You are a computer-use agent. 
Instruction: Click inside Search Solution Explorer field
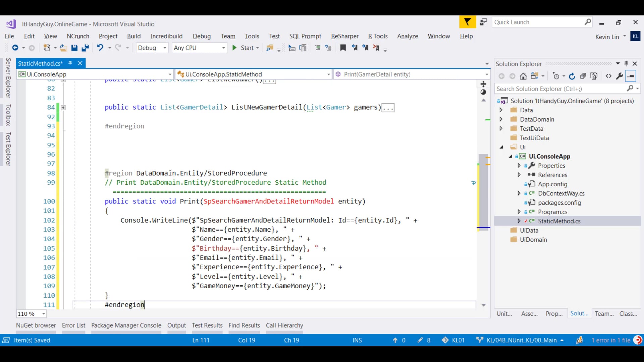(x=560, y=89)
